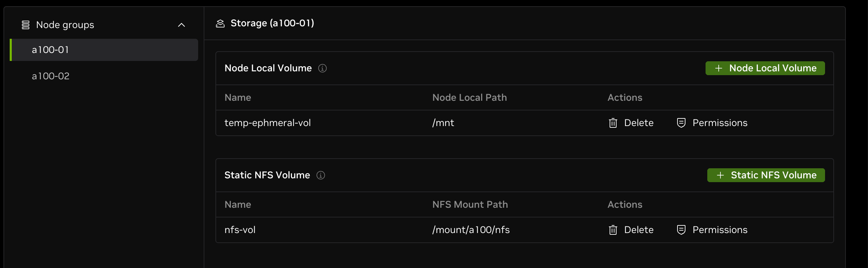The width and height of the screenshot is (868, 268).
Task: Click trash icon for nfs-vol
Action: point(613,230)
